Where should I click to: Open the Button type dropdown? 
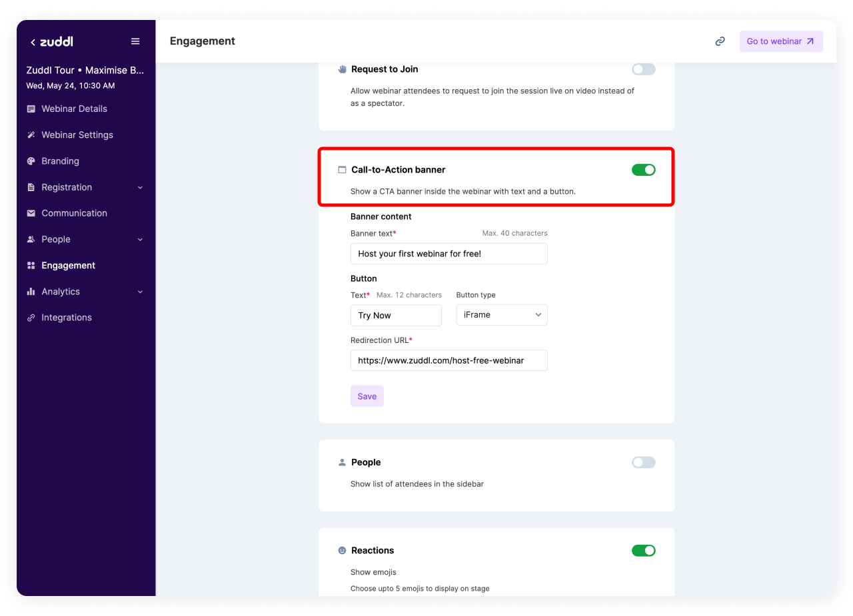(501, 315)
